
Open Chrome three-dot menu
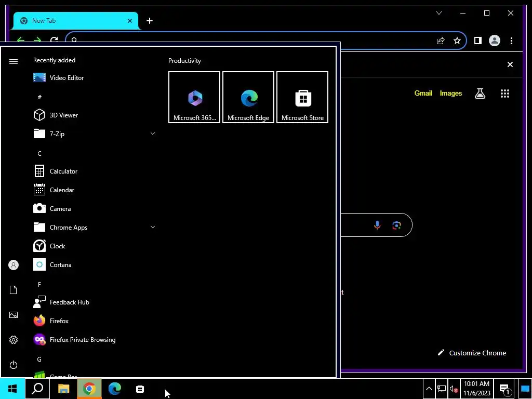click(x=511, y=41)
